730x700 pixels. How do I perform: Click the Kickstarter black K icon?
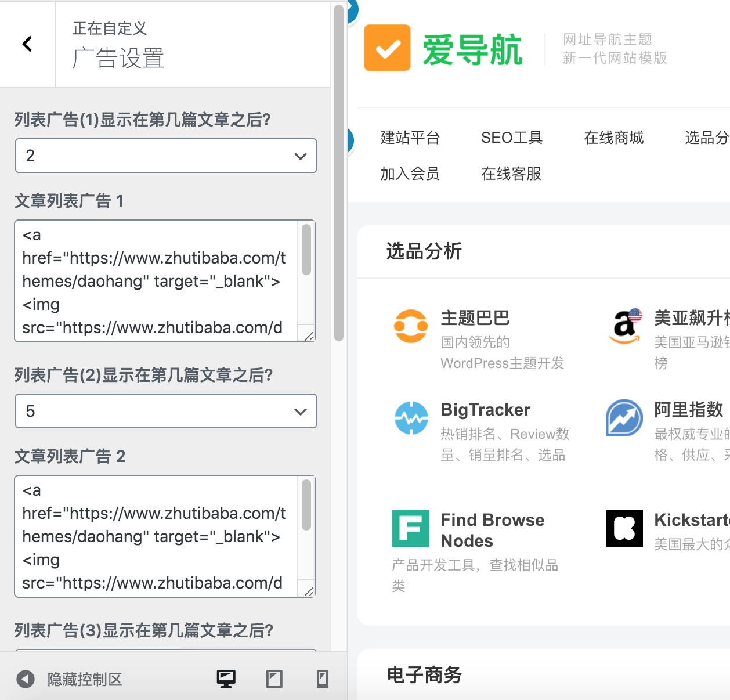(624, 528)
